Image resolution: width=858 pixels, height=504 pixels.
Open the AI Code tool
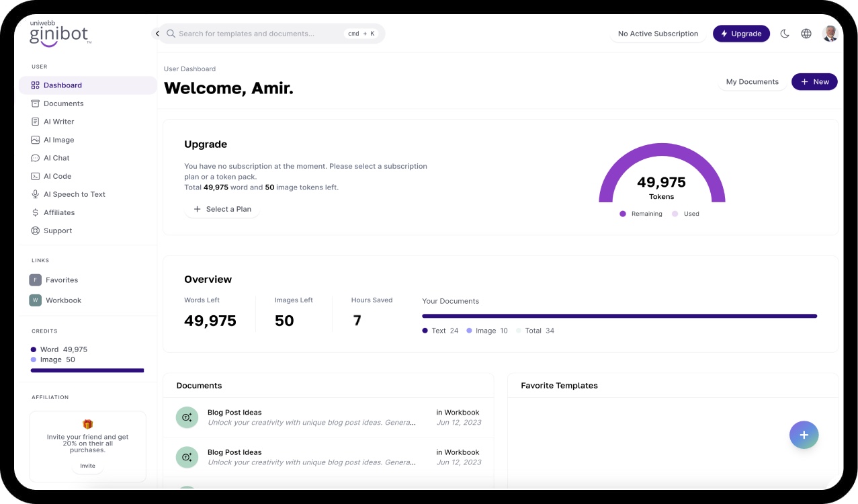[57, 176]
